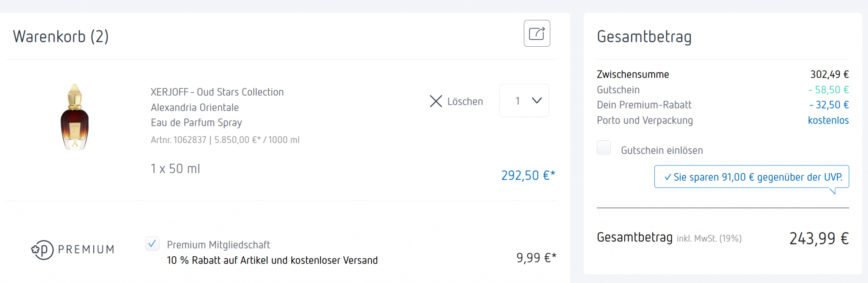Click the 9,99 € membership price
Image resolution: width=868 pixels, height=283 pixels.
click(536, 258)
